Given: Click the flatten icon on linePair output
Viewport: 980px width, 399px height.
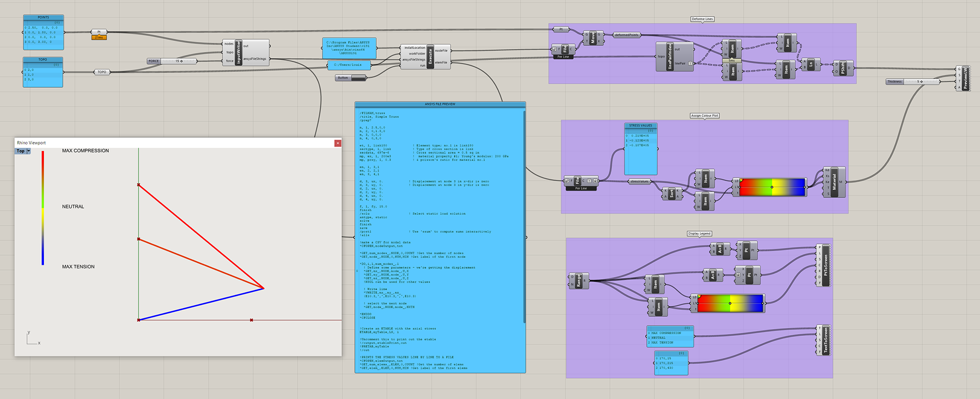Looking at the screenshot, I should pos(690,63).
